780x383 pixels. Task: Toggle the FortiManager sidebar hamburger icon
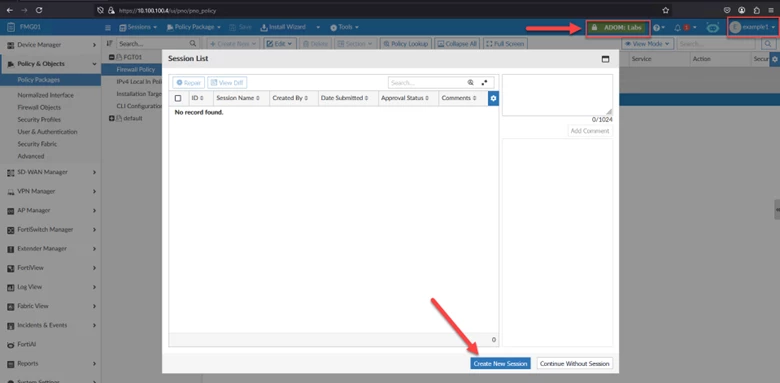[108, 27]
